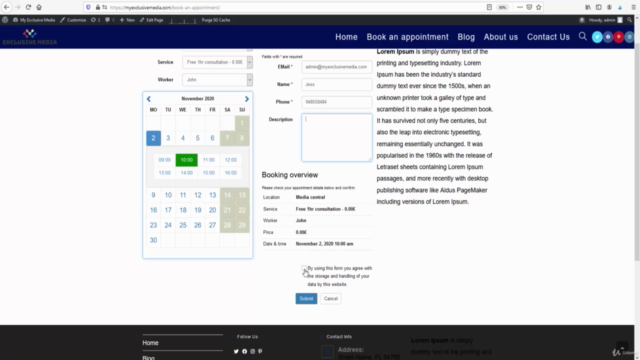Select the 10:00 time slot

(x=187, y=160)
